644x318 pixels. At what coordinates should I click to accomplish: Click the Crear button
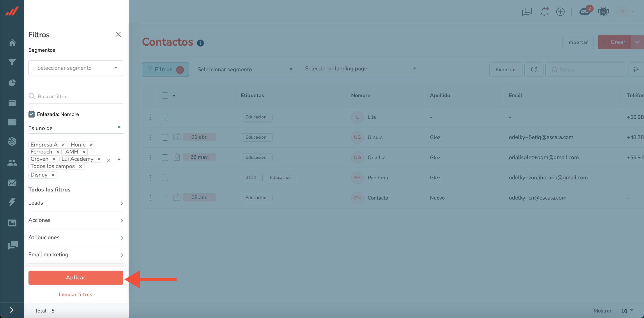click(614, 42)
